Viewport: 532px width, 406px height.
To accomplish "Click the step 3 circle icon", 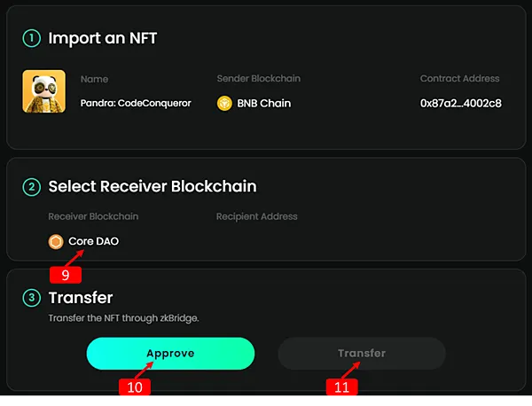I will click(x=32, y=298).
